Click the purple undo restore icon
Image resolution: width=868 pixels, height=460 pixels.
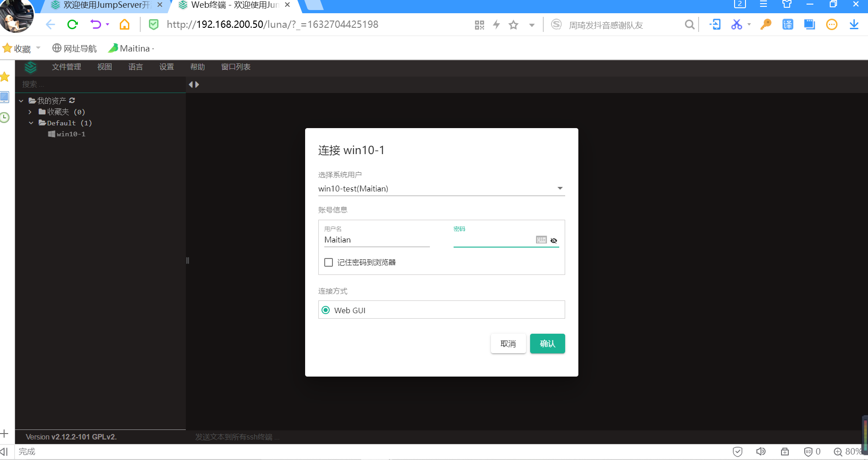pos(96,25)
